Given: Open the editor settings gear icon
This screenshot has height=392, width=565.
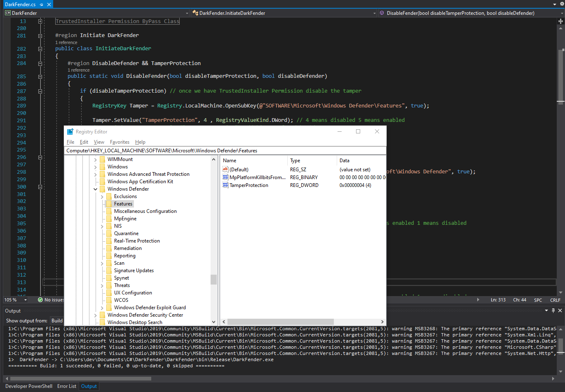Looking at the screenshot, I should click(562, 4).
